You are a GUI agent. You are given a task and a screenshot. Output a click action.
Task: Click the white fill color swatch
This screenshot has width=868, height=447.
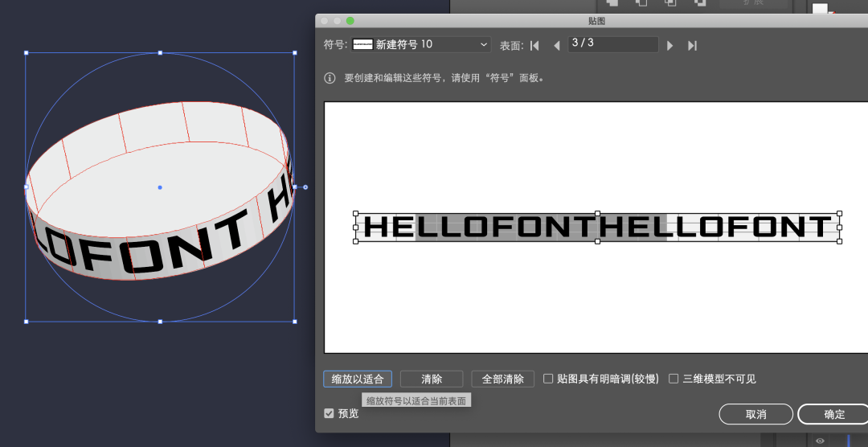pos(820,9)
